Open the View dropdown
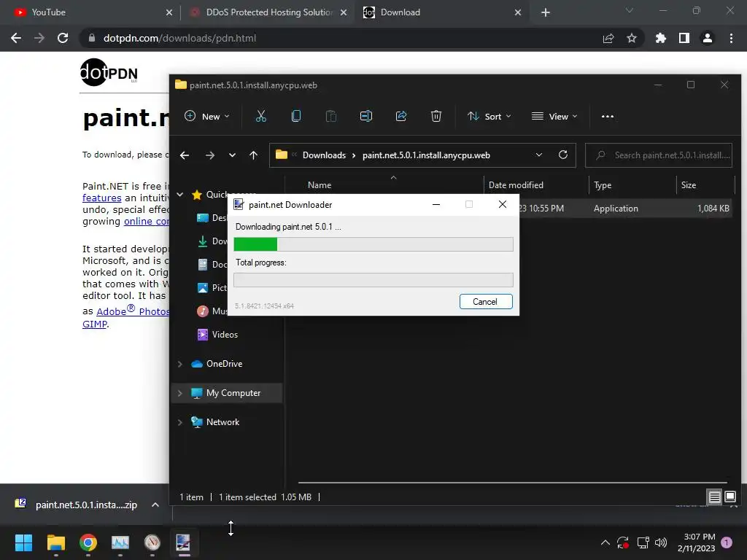The height and width of the screenshot is (560, 747). pos(554,116)
